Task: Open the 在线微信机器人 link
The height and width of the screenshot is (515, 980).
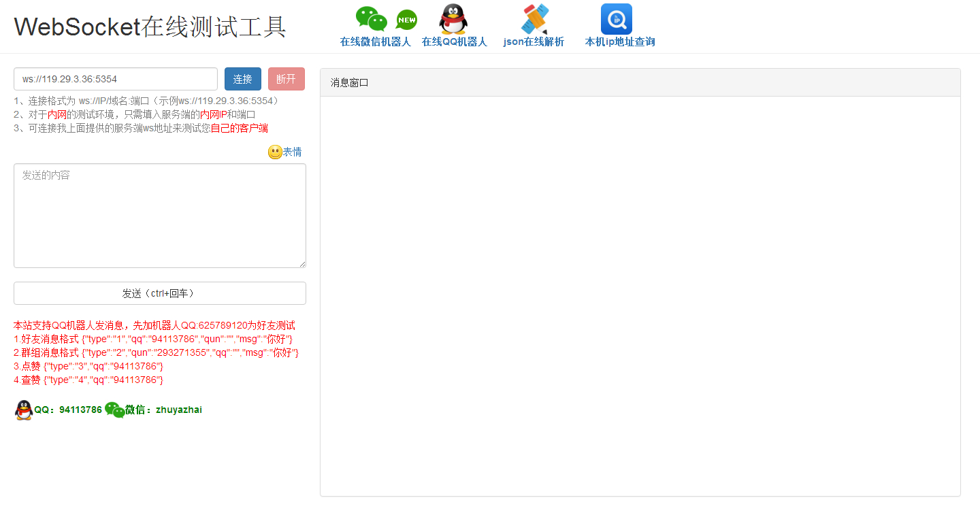Action: 376,41
